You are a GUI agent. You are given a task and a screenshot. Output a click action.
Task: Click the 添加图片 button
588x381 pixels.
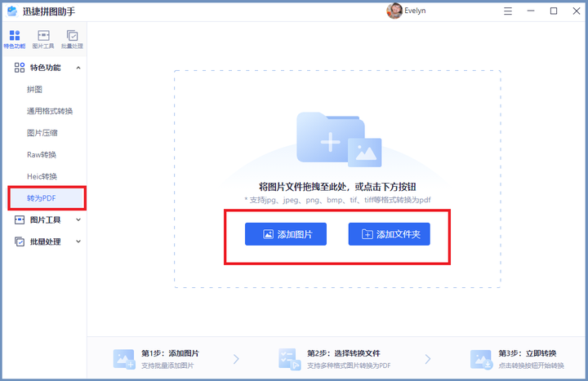coord(285,234)
